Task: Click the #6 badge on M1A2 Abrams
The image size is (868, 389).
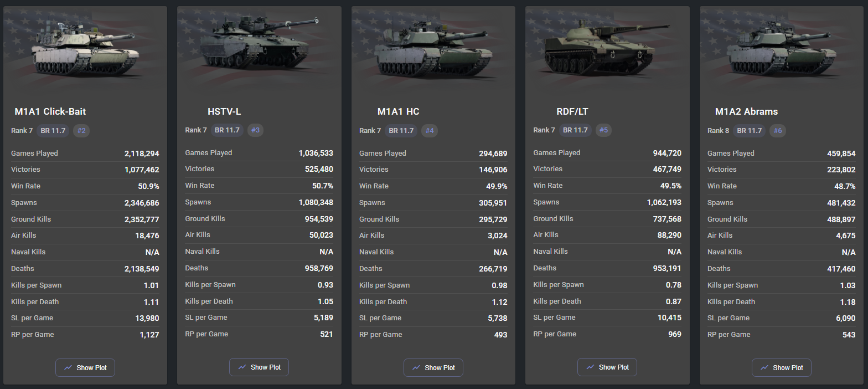Action: [x=778, y=131]
